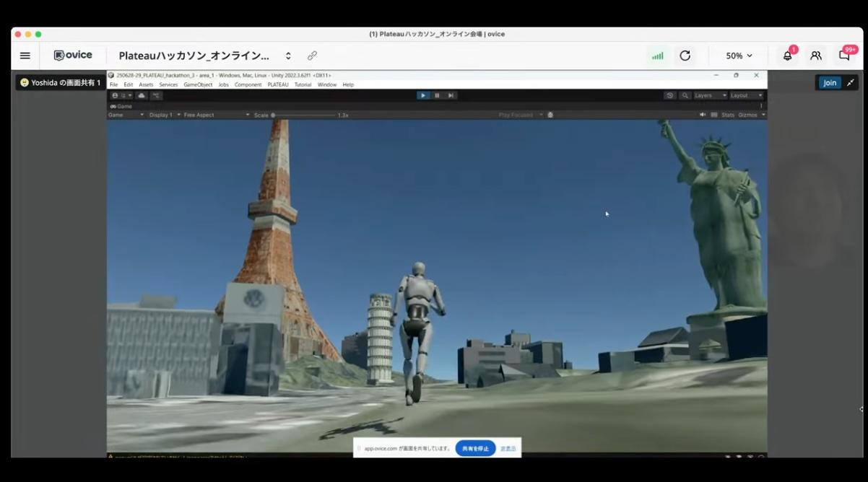
Task: Open Unity search magnifier icon
Action: click(685, 95)
